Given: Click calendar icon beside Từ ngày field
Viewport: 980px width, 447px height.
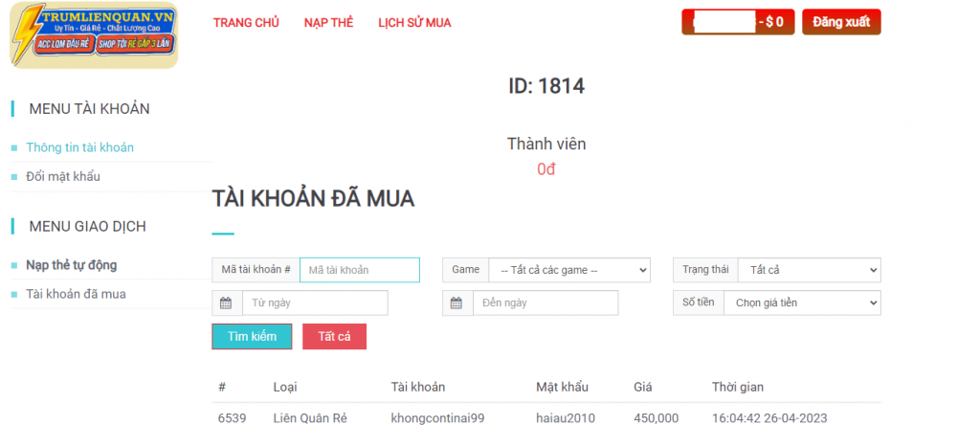Looking at the screenshot, I should tap(227, 303).
